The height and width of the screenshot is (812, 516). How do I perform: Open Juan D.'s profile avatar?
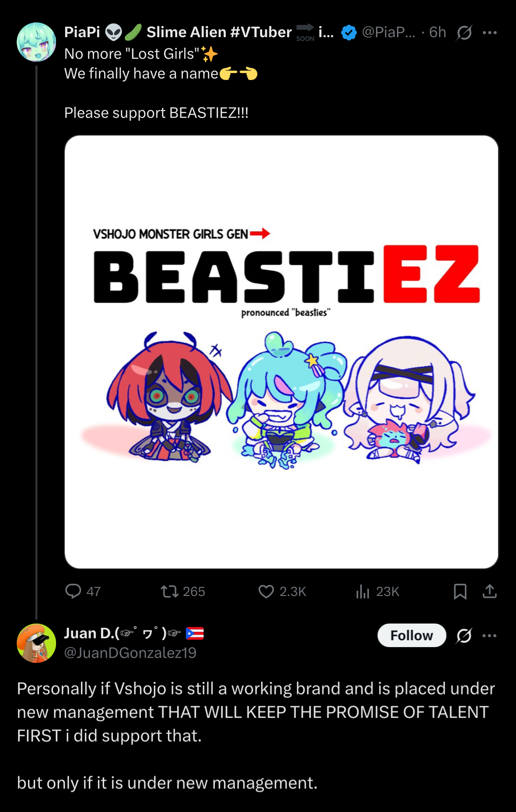pos(36,643)
